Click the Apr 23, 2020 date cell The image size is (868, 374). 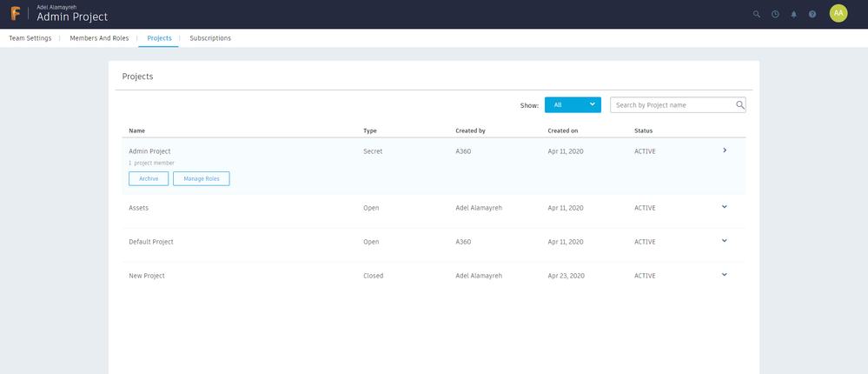565,276
